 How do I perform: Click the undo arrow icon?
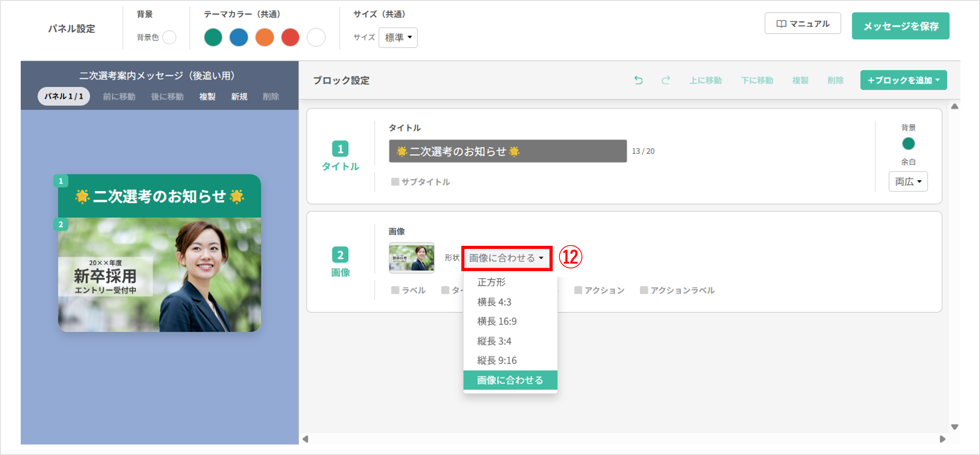click(x=638, y=80)
